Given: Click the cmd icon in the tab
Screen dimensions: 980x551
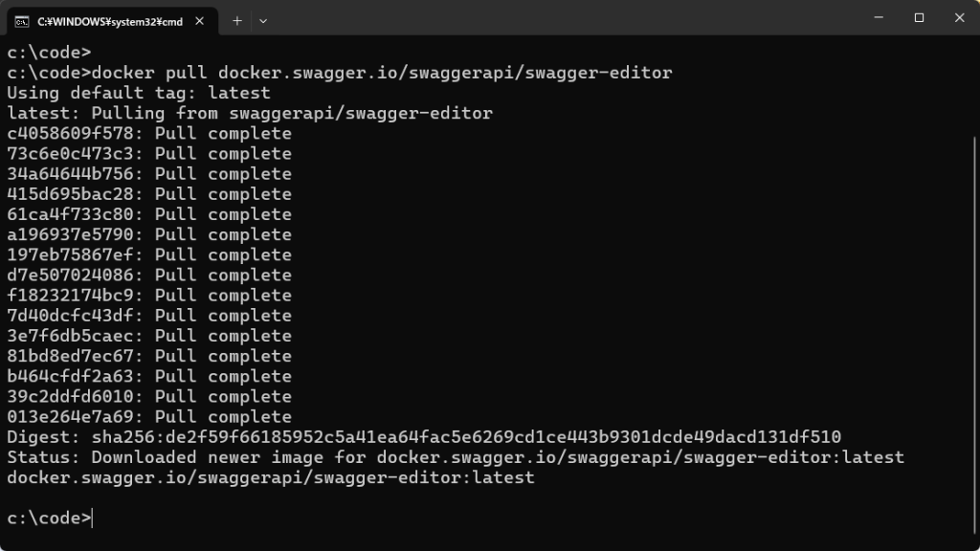Looking at the screenshot, I should (x=22, y=22).
